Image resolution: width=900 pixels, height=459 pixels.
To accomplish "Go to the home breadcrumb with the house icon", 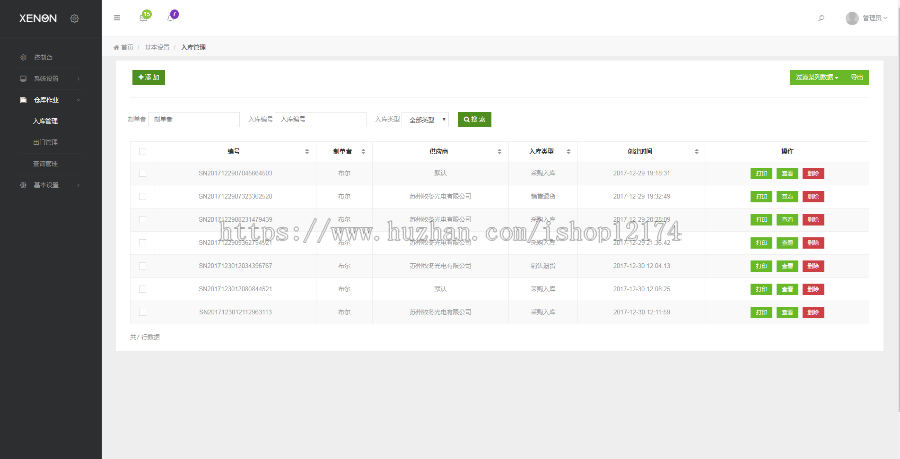I will pos(123,47).
